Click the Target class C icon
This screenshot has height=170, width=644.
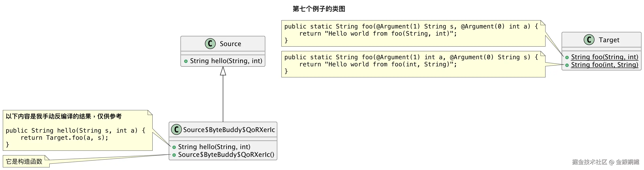click(589, 40)
